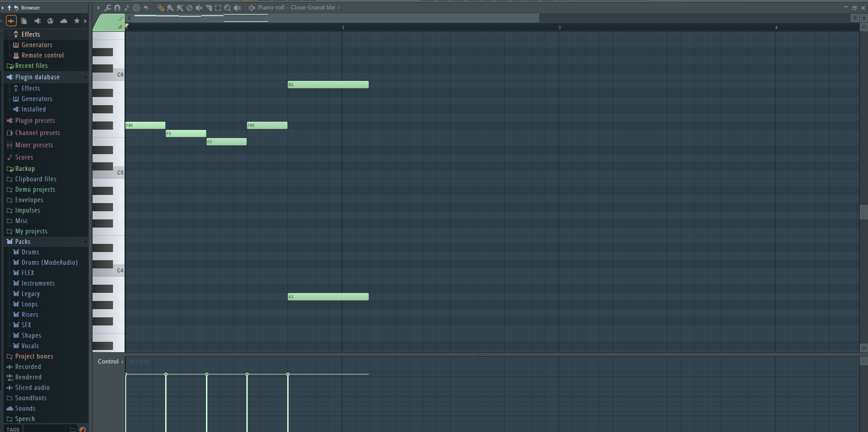Toggle the browser favorites star filter
The image size is (868, 432).
(77, 21)
